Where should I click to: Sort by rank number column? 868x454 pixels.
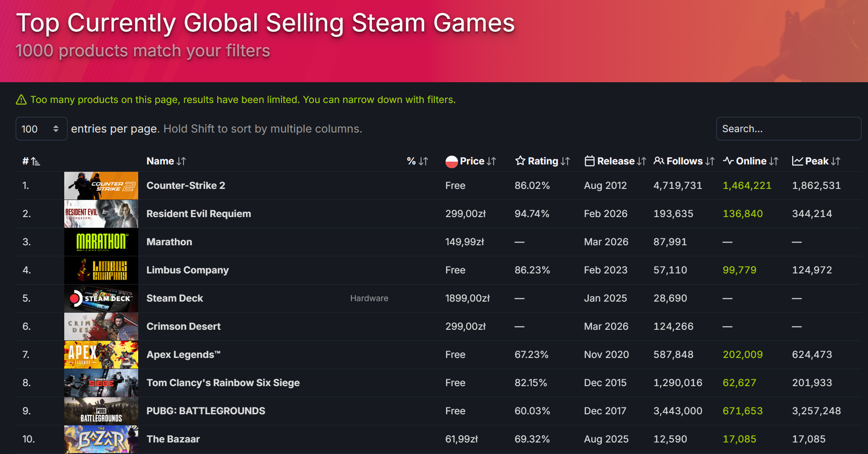click(x=31, y=161)
